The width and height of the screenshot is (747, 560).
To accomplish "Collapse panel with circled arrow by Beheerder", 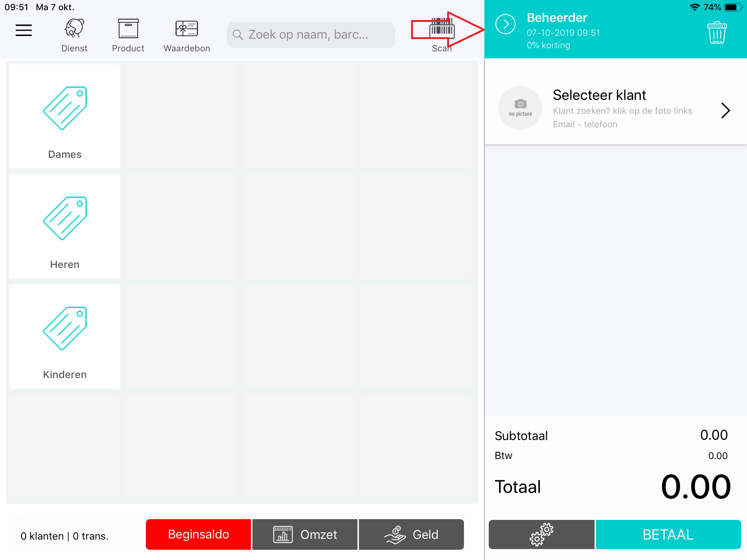I will (506, 24).
